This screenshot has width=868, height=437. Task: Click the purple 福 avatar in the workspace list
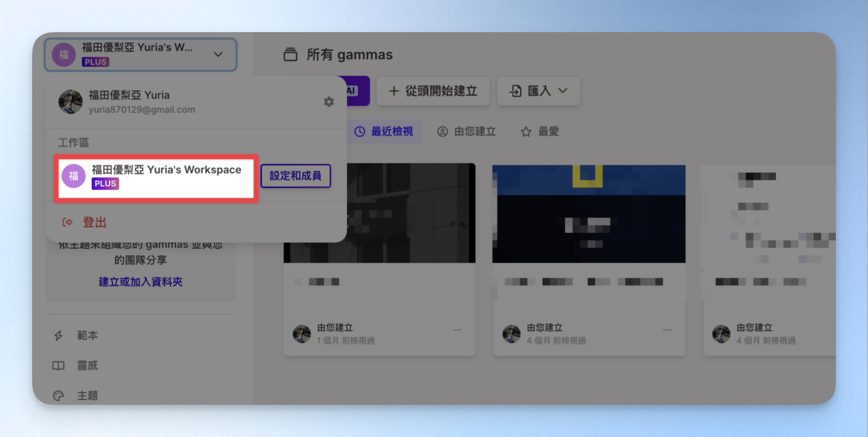tap(73, 177)
